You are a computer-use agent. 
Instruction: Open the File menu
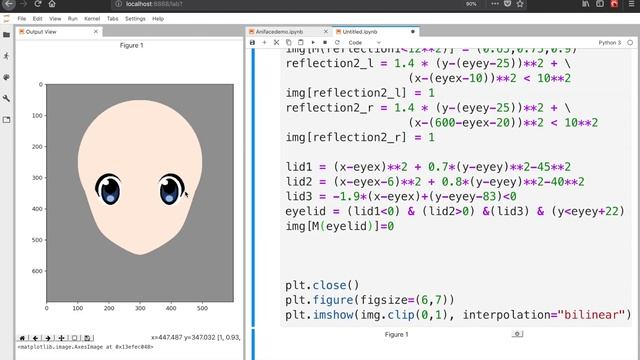22,19
